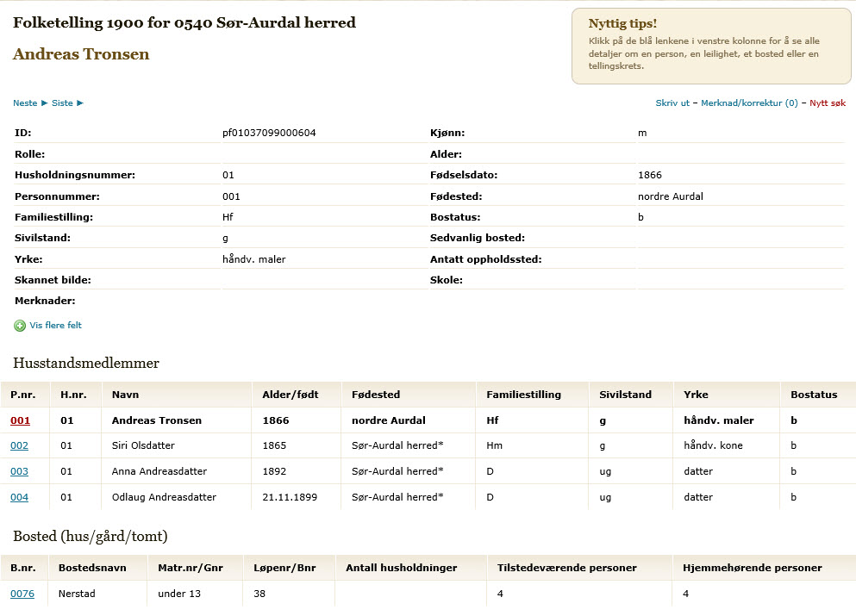
Task: Open the Merknad/korrektur (0) link
Action: [x=749, y=103]
